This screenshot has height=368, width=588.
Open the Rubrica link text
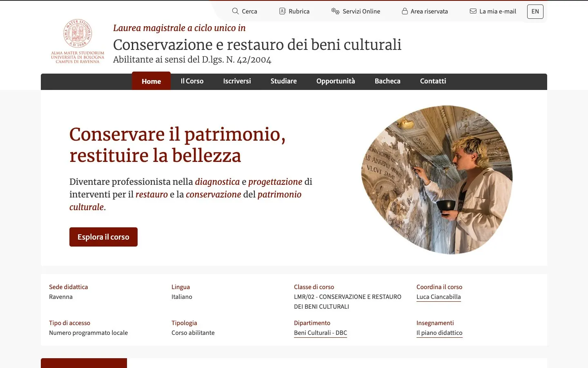tap(299, 11)
